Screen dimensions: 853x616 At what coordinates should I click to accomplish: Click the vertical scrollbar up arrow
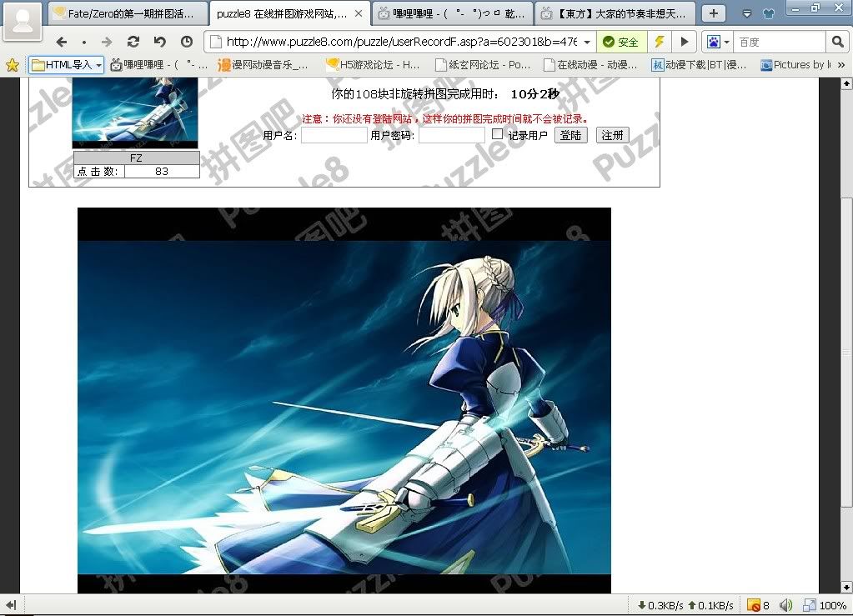point(846,83)
